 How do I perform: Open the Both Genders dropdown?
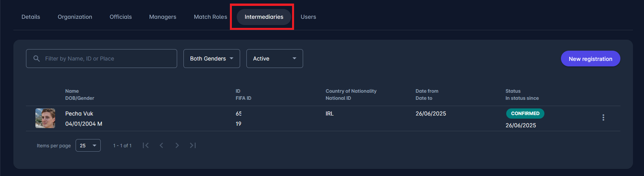coord(211,59)
